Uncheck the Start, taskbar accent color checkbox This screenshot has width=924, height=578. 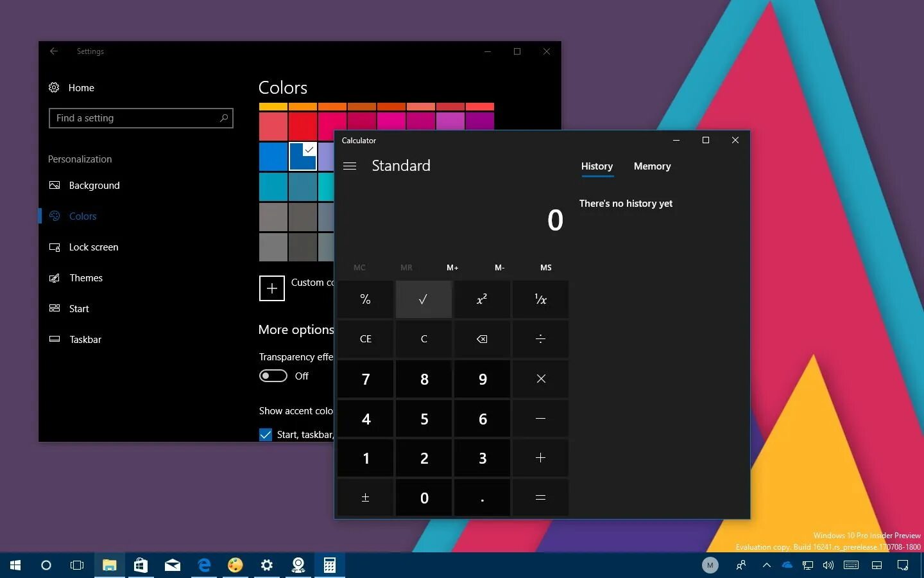click(266, 435)
